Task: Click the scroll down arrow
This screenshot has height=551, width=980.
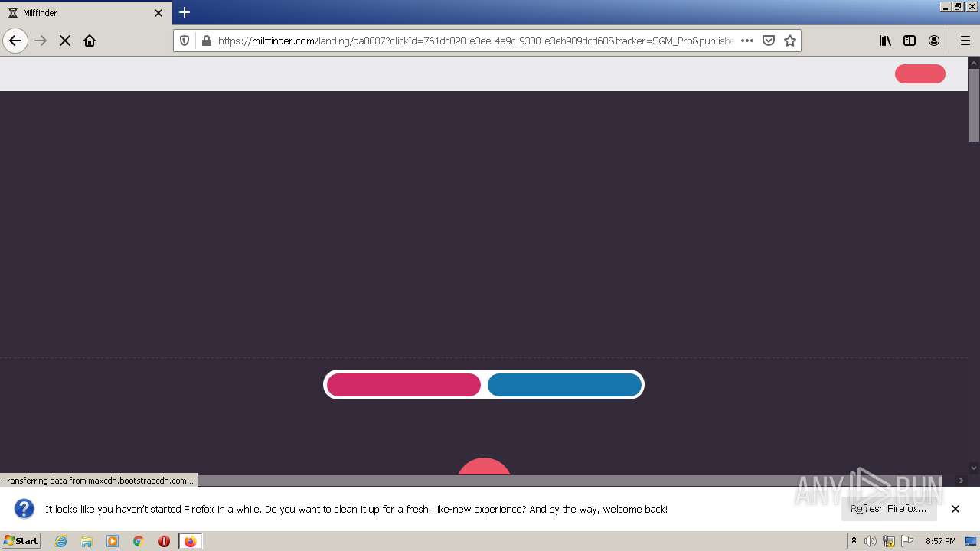Action: 974,468
